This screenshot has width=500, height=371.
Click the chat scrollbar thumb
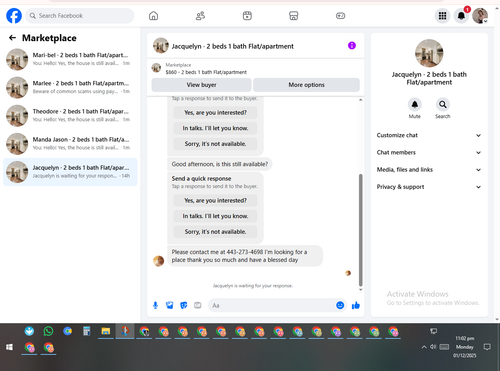tap(360, 230)
